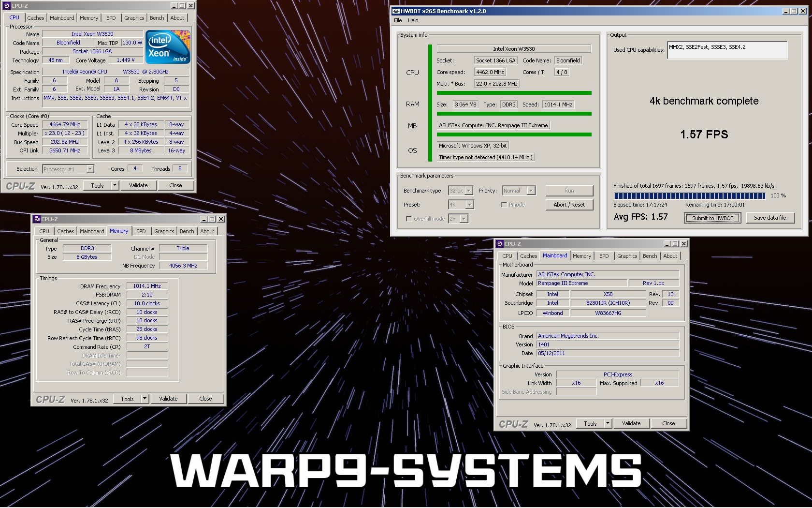Expand Tools arrow in Mainboard window

608,423
